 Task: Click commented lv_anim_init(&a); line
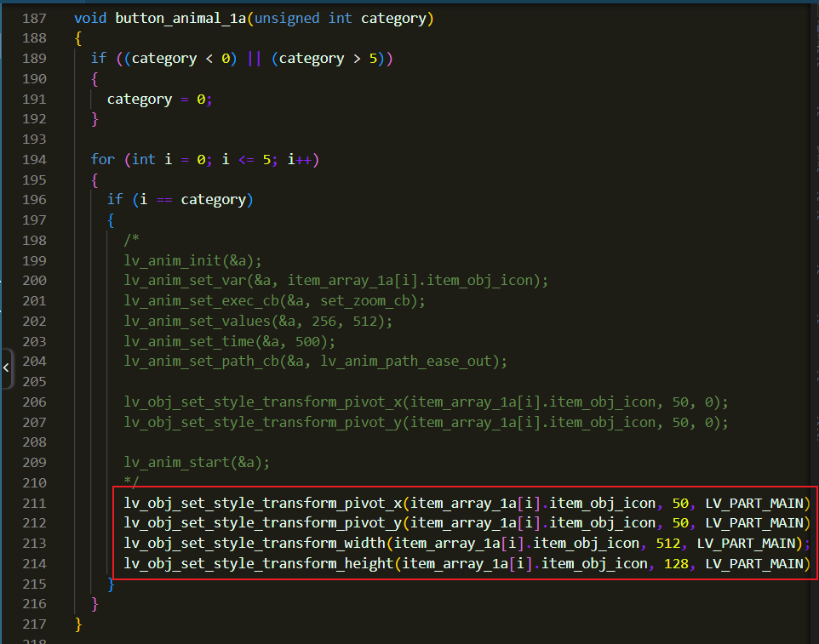[x=192, y=261]
